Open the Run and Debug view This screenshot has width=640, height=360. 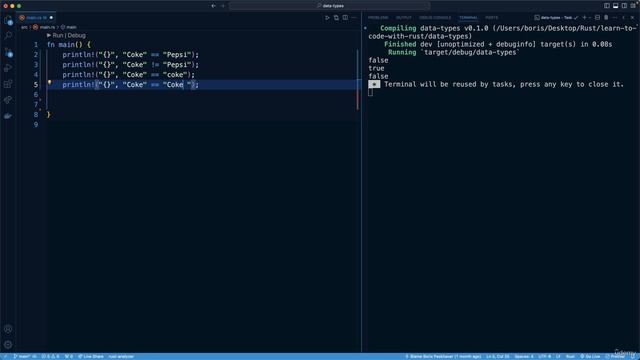[x=8, y=68]
